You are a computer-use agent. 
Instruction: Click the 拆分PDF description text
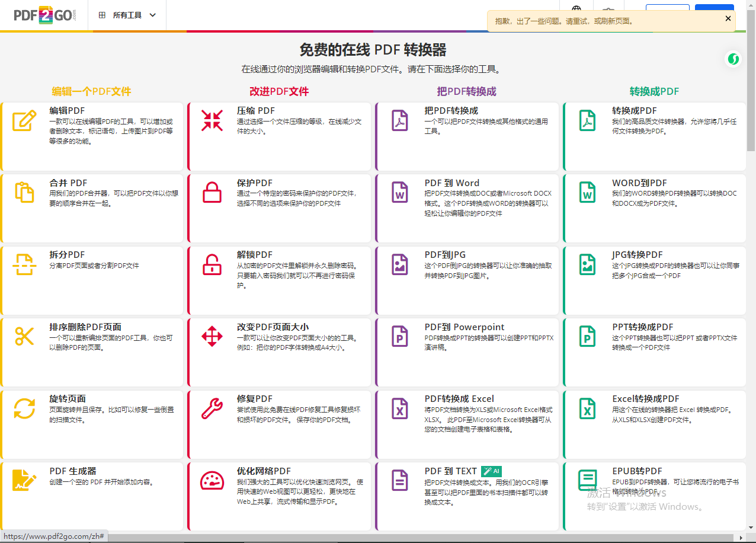94,266
